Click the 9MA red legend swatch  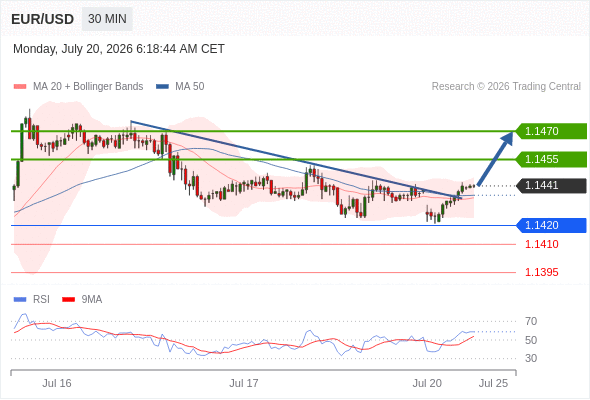click(68, 300)
